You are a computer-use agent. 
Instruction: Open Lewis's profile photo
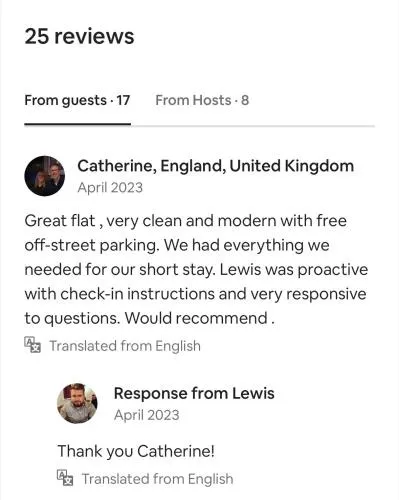click(x=77, y=403)
